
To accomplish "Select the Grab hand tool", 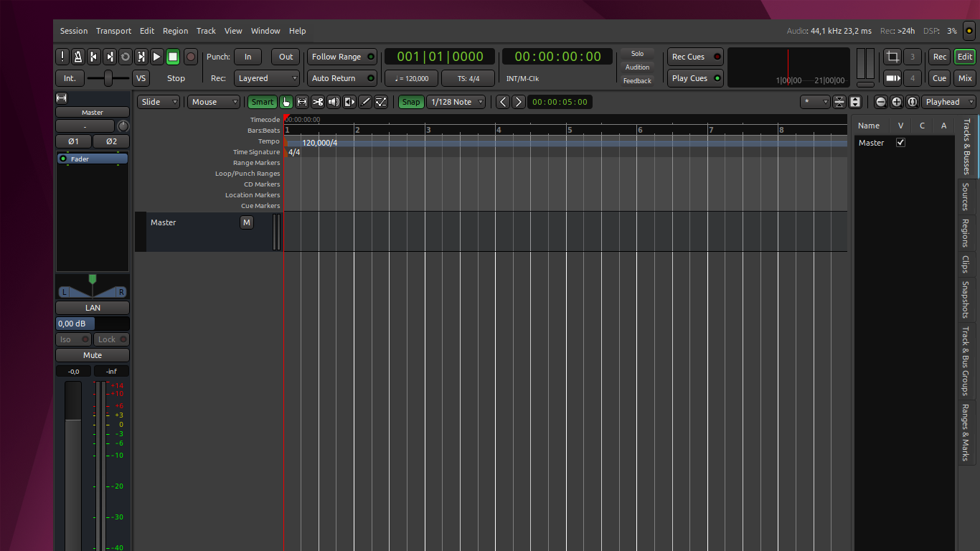I will click(x=286, y=102).
